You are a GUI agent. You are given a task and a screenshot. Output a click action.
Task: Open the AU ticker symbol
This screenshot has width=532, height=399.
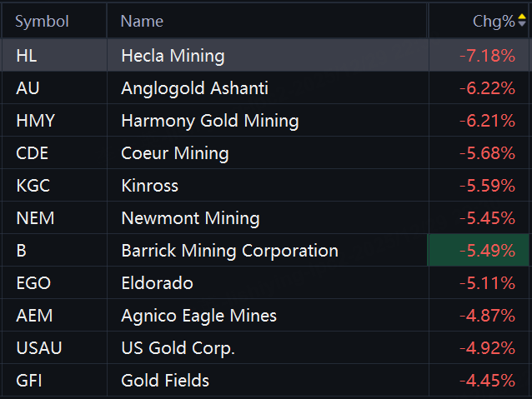tap(27, 88)
